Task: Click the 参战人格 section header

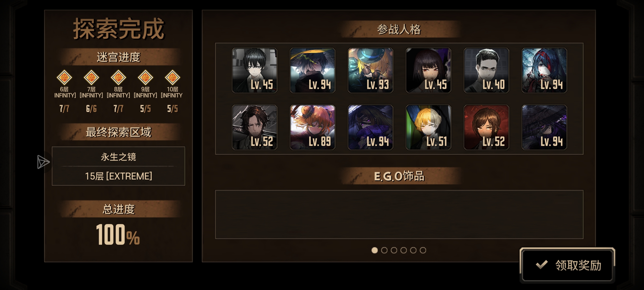Action: coord(399,29)
